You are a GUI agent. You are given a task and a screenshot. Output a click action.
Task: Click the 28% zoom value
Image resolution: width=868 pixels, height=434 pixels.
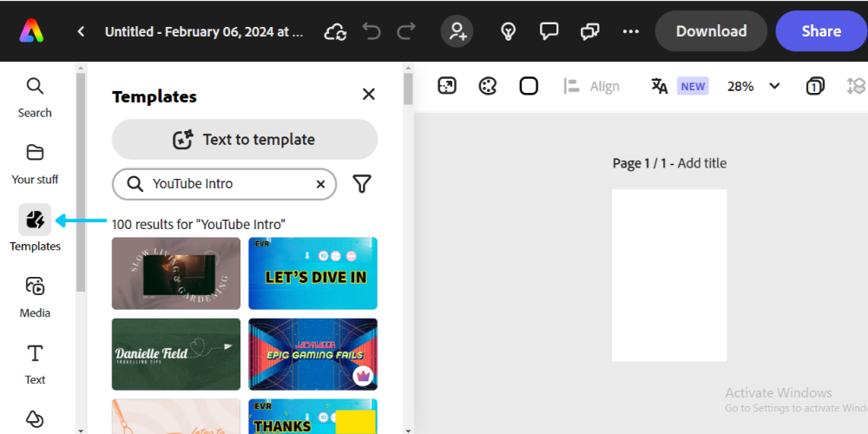coord(740,86)
